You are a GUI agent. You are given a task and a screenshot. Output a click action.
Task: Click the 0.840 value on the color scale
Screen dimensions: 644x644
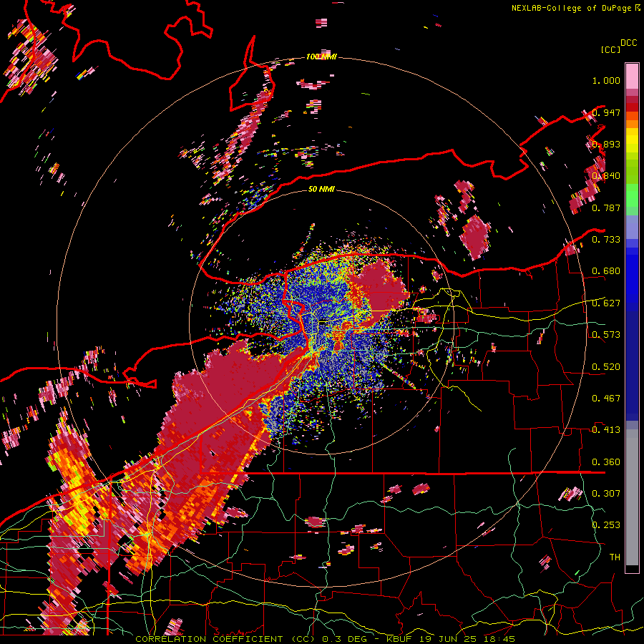(x=606, y=176)
